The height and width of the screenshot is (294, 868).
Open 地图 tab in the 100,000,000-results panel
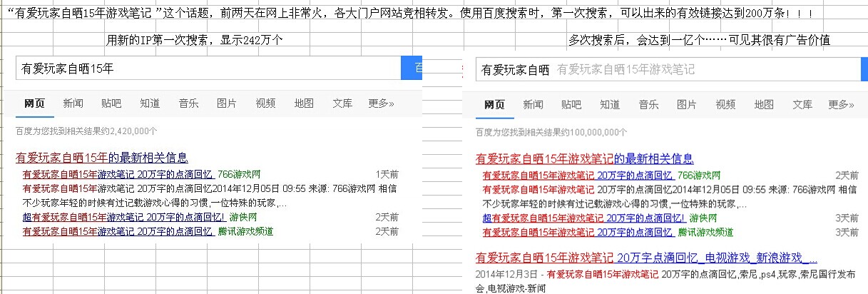pyautogui.click(x=764, y=104)
